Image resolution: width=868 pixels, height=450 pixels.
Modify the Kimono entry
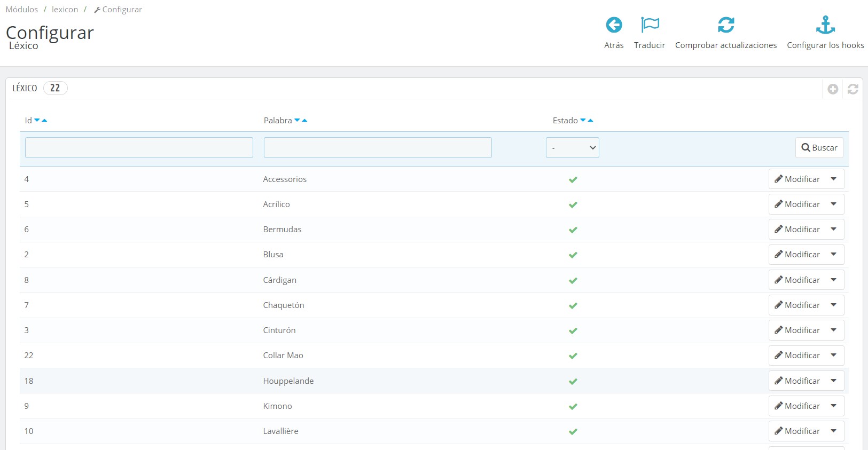tap(797, 406)
